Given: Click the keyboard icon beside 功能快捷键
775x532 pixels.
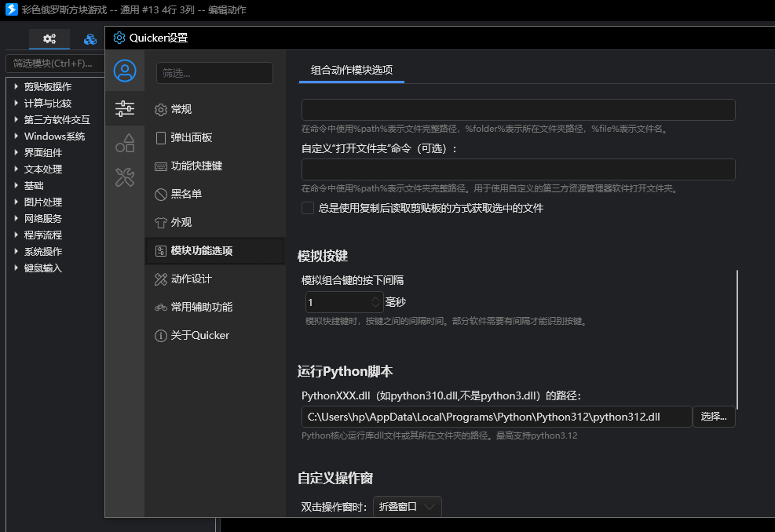Looking at the screenshot, I should click(x=161, y=166).
